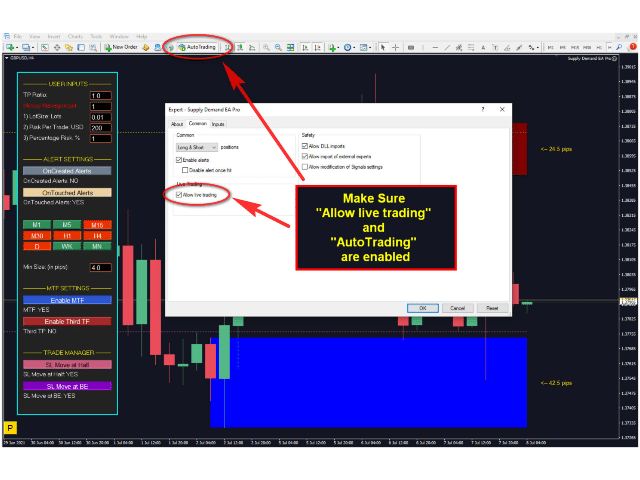Confirm the dialog with OK
The image size is (640, 480).
[423, 308]
